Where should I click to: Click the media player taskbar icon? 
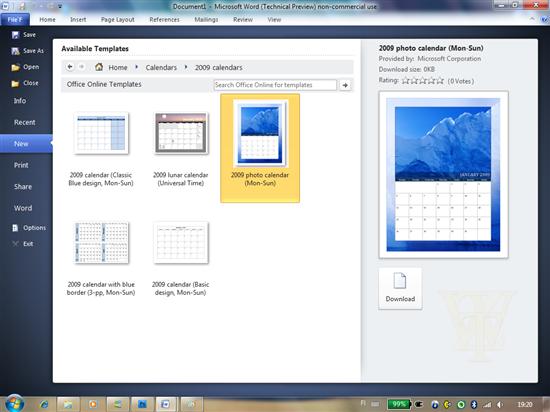93,404
